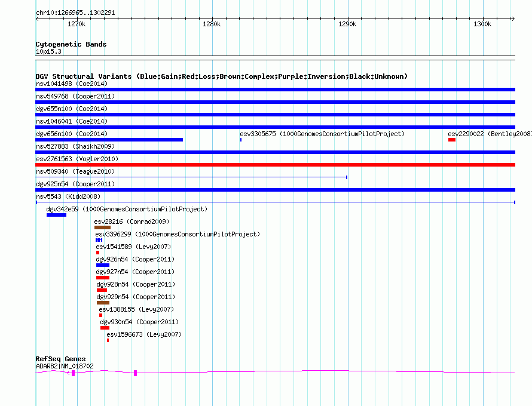
Task: Select the dgv926n54 blue gain bar
Action: (103, 265)
